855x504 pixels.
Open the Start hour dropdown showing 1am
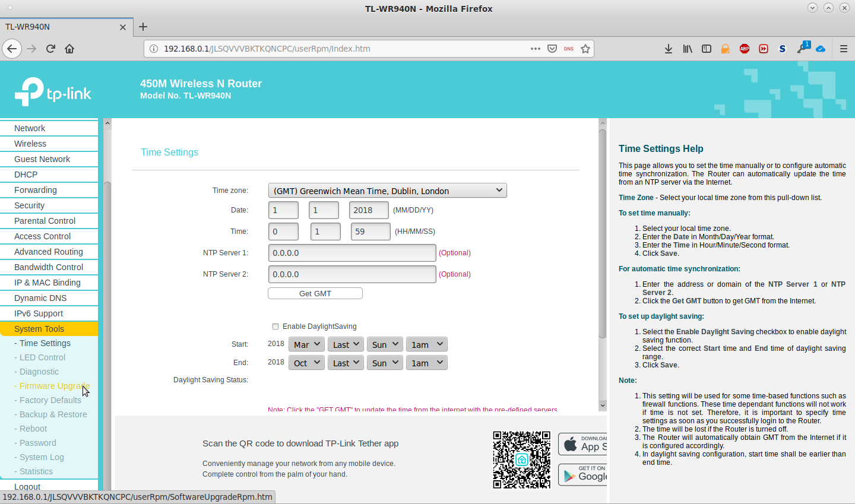pyautogui.click(x=427, y=345)
